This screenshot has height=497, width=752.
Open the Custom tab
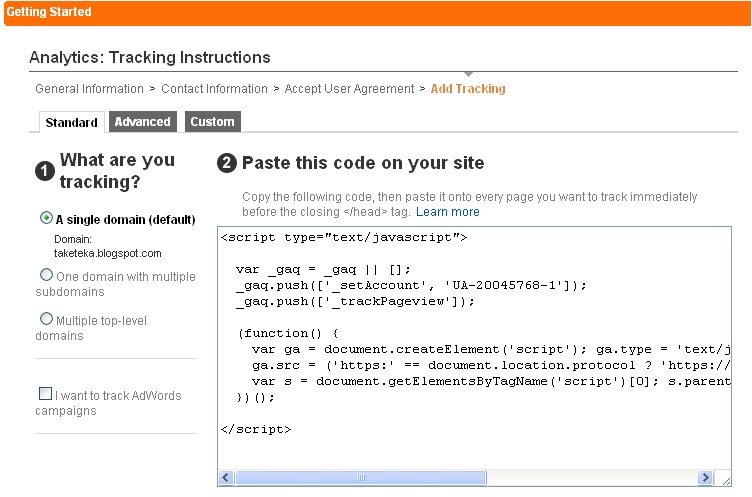[x=212, y=121]
